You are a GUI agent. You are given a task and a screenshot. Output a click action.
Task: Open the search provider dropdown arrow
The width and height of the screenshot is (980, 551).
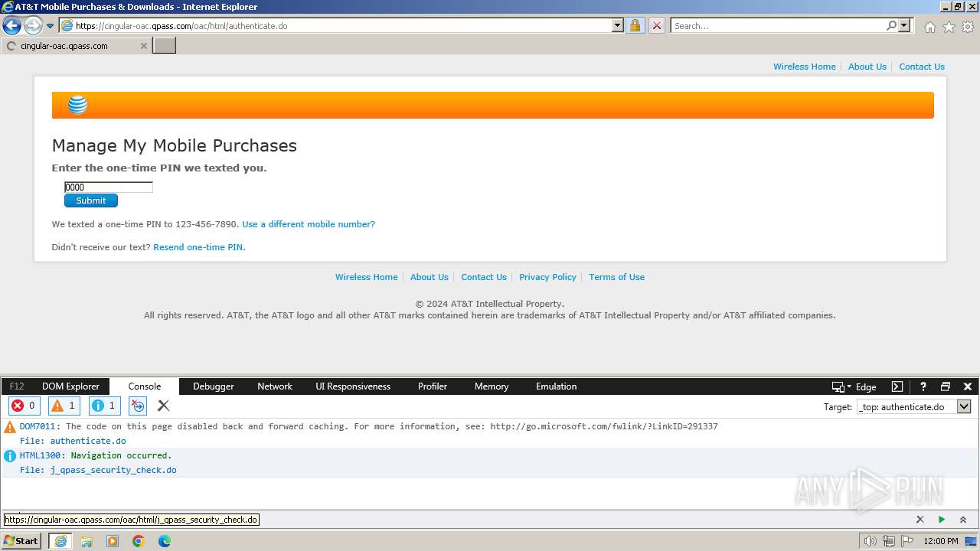904,25
